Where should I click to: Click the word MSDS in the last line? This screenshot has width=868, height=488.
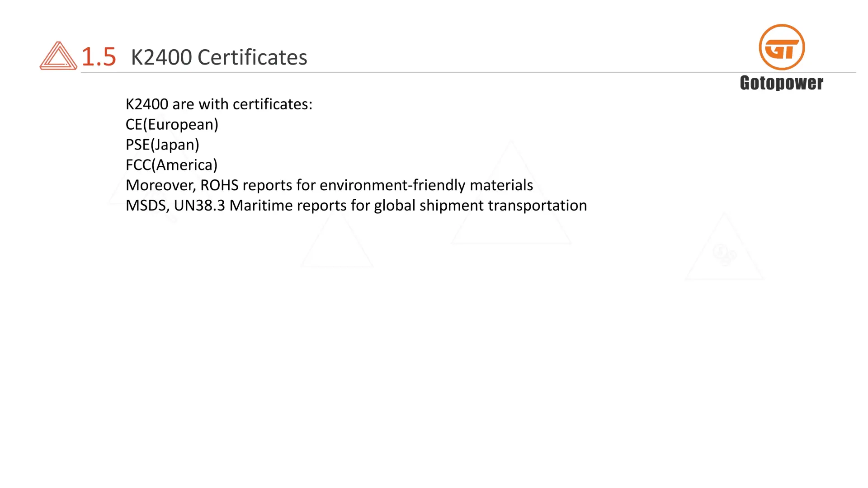tap(147, 206)
